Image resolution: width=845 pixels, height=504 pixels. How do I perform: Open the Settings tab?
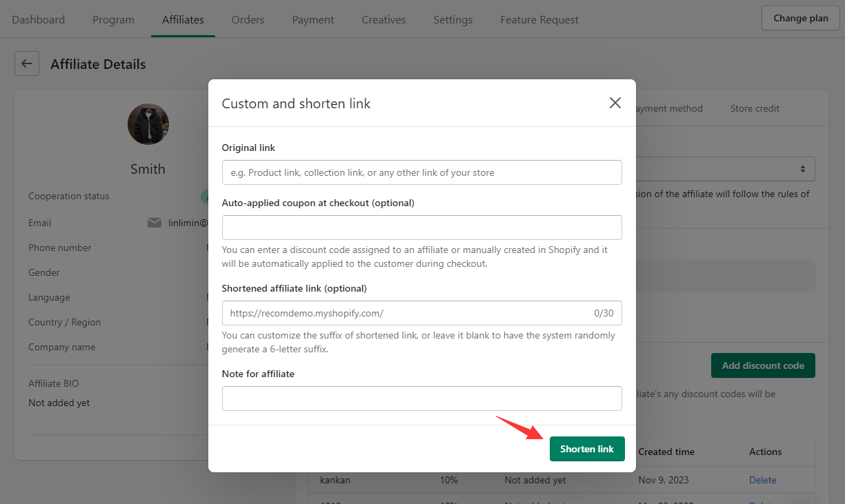tap(453, 19)
